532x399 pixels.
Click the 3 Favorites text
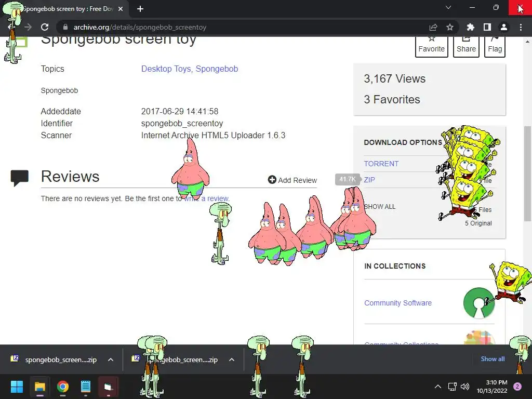[x=392, y=99]
